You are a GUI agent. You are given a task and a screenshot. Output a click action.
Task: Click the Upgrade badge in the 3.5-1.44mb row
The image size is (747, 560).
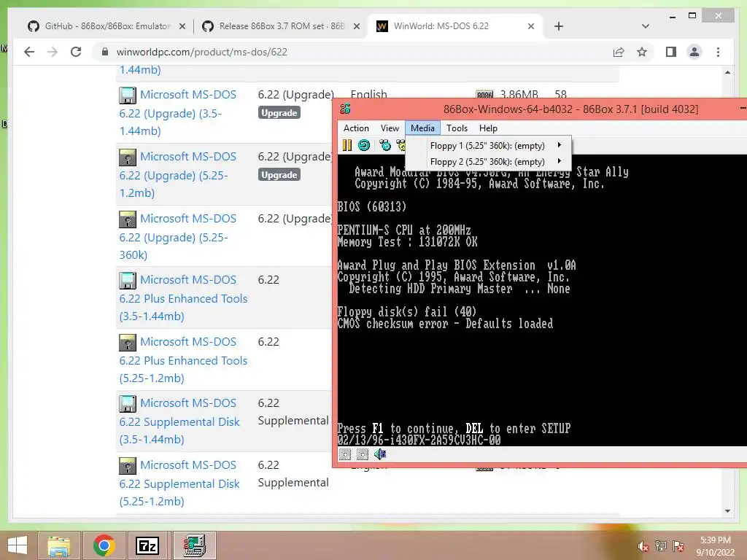tap(279, 113)
